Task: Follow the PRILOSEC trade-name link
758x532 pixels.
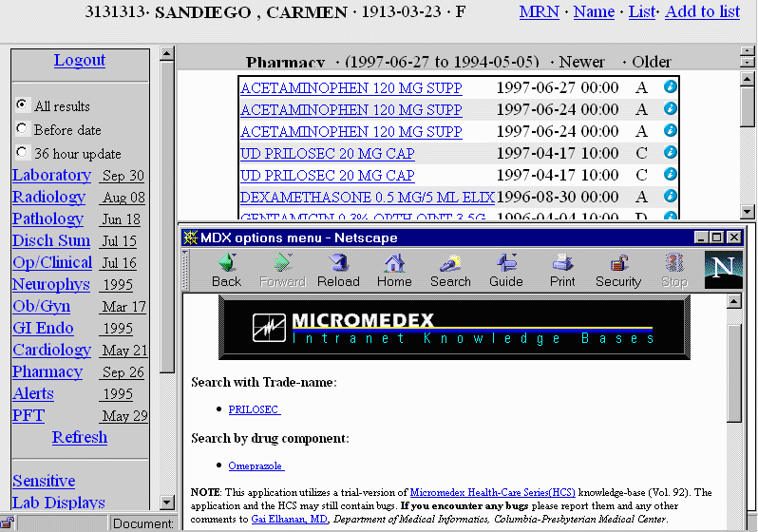Action: [254, 409]
